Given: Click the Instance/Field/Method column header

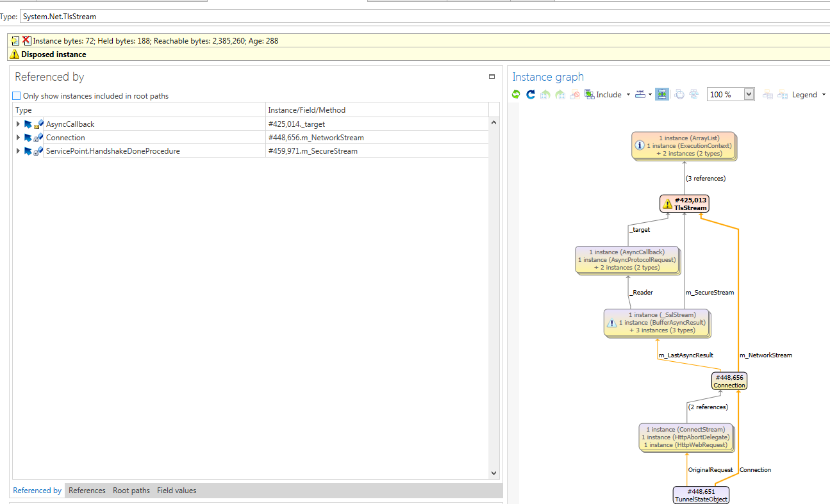Looking at the screenshot, I should coord(377,110).
